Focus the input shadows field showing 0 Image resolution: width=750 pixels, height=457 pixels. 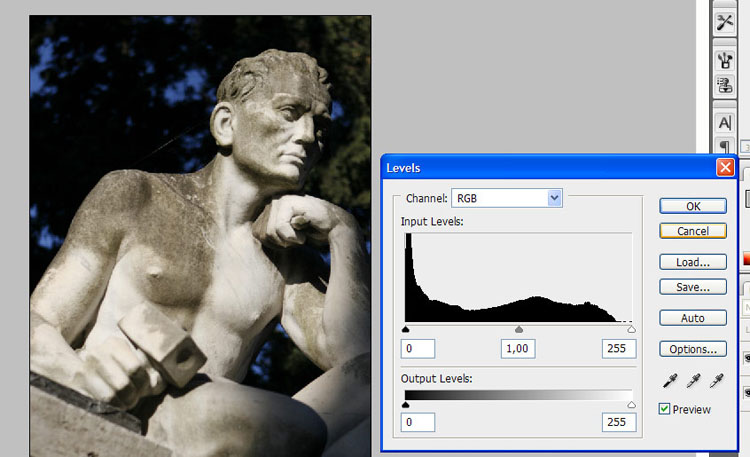[418, 349]
